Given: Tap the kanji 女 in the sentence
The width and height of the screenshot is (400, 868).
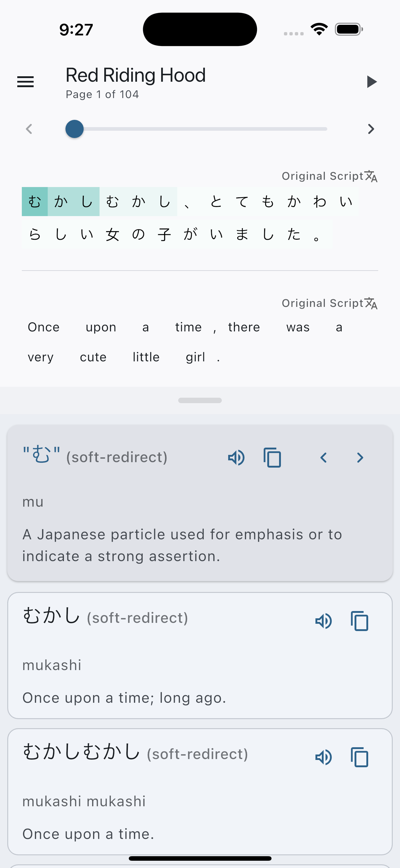Looking at the screenshot, I should click(x=112, y=234).
